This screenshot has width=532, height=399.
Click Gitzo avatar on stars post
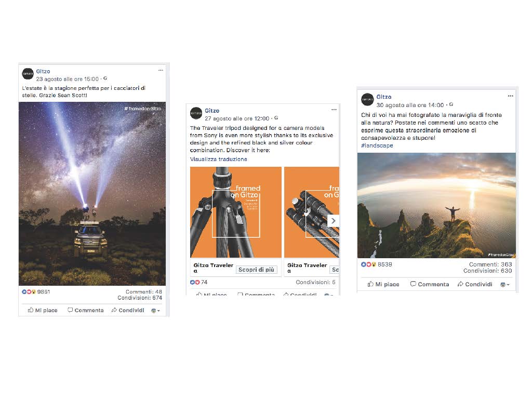pyautogui.click(x=28, y=74)
